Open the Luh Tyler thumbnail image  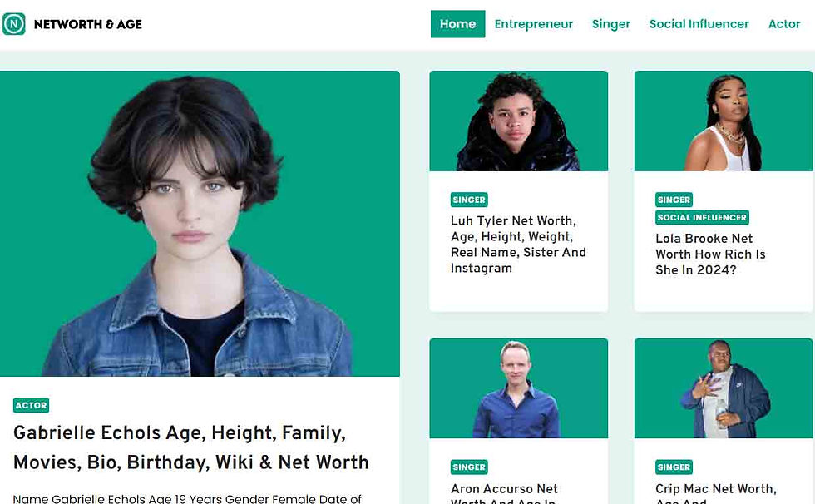[x=518, y=121]
